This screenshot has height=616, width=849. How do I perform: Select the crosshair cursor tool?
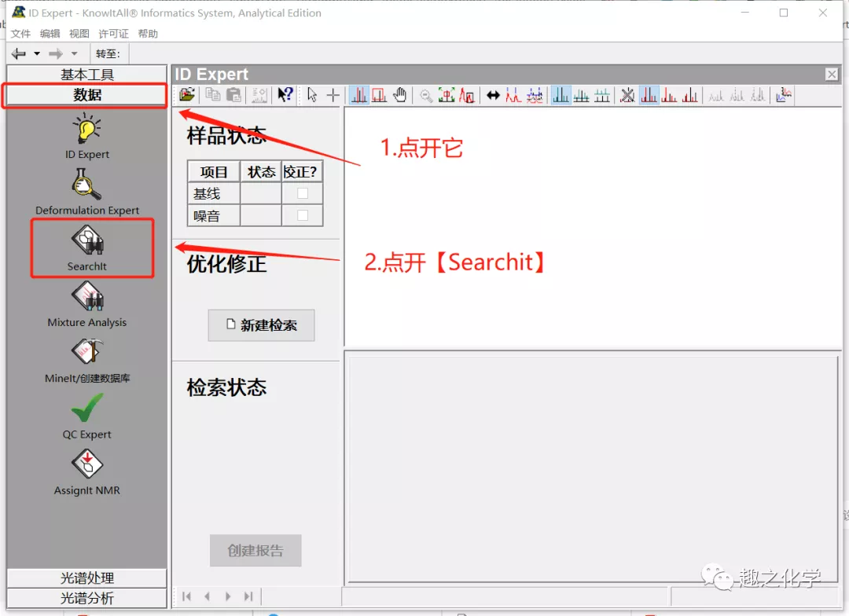click(x=333, y=95)
